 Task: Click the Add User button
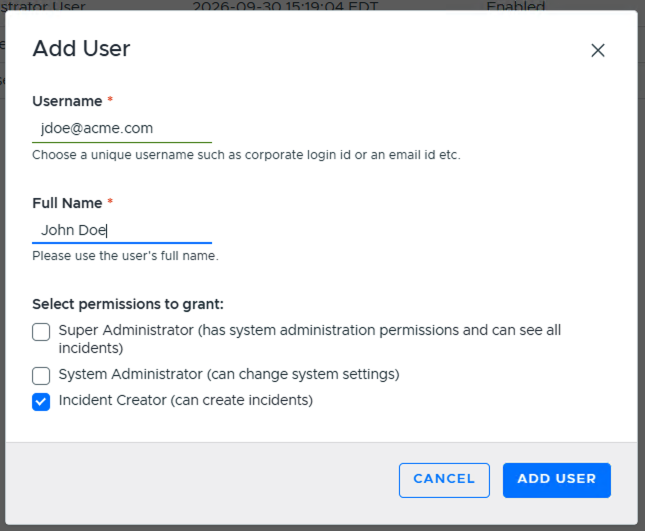point(557,480)
